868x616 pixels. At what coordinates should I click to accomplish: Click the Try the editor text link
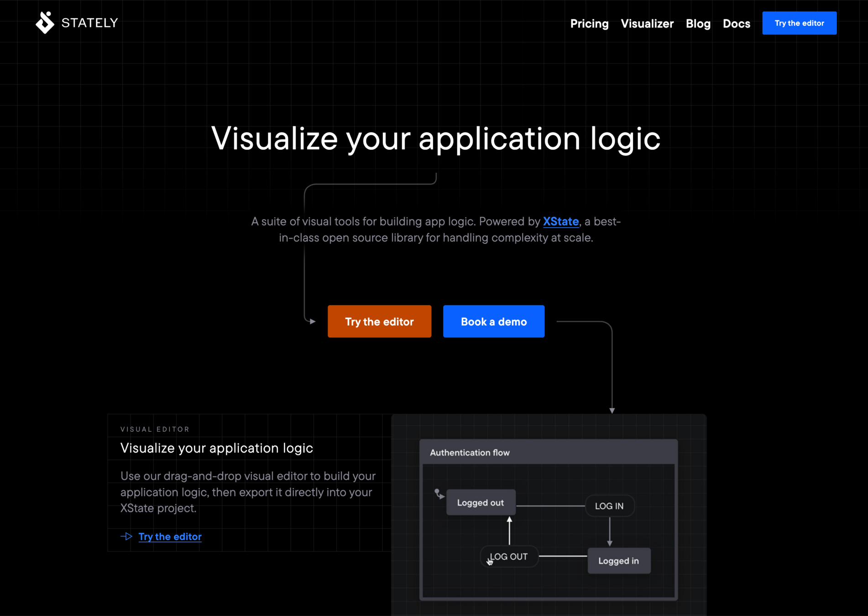point(170,537)
